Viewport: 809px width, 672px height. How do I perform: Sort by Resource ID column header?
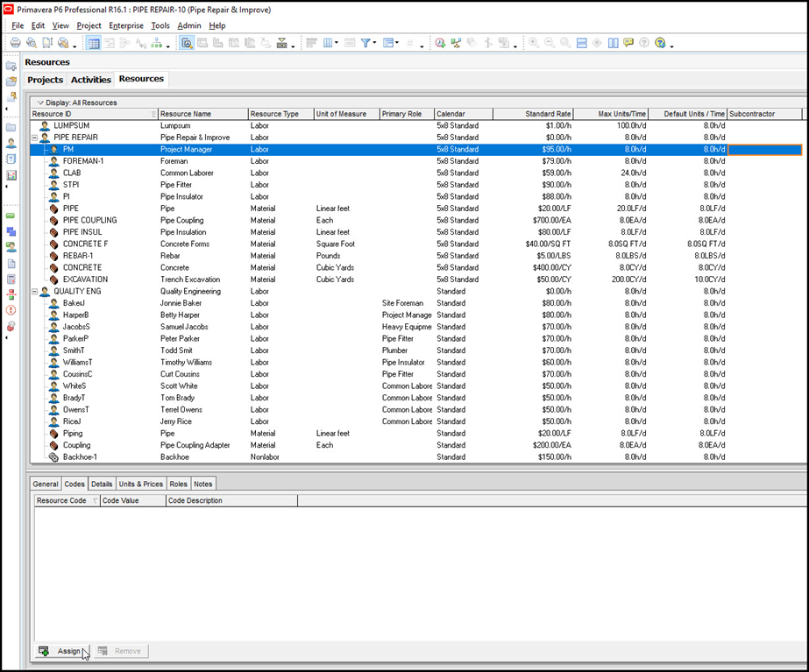click(x=94, y=114)
